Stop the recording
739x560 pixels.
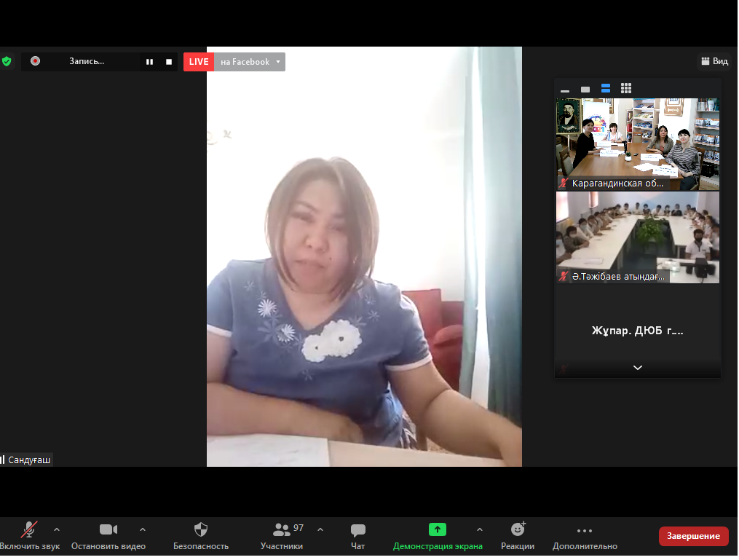(169, 62)
